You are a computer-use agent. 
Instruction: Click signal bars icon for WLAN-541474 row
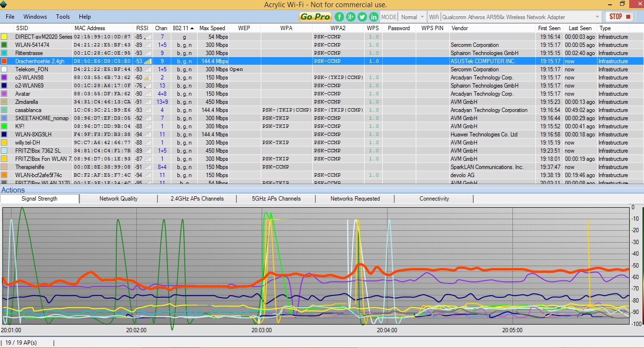pyautogui.click(x=148, y=45)
